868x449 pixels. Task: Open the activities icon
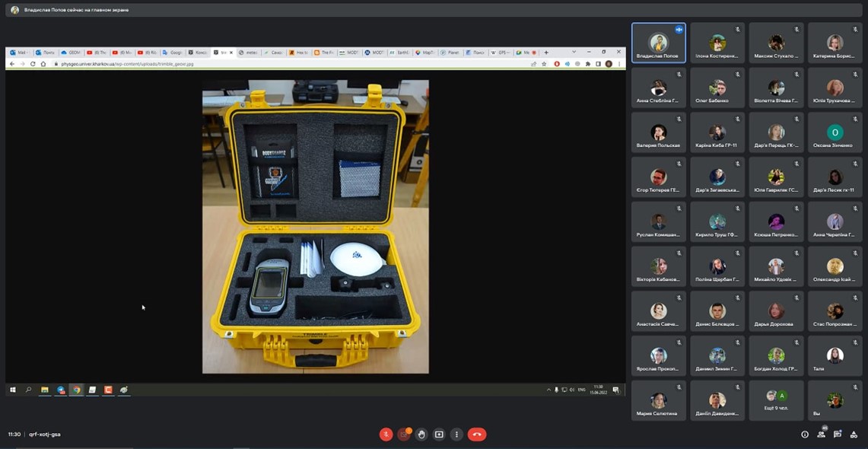854,435
